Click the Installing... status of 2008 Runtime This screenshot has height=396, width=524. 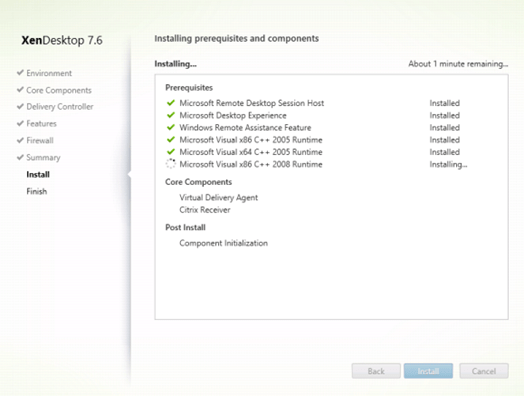448,164
